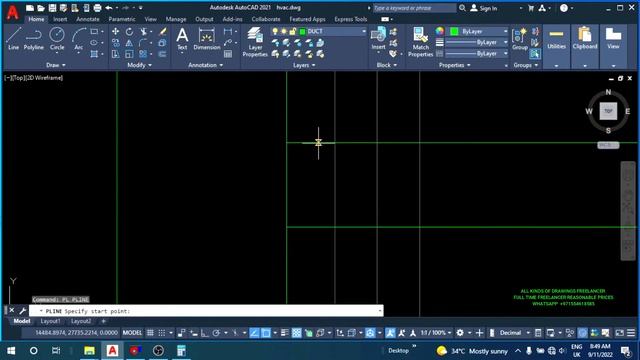Click the Group tool
Viewport: 640px width, 360px height.
point(520,39)
